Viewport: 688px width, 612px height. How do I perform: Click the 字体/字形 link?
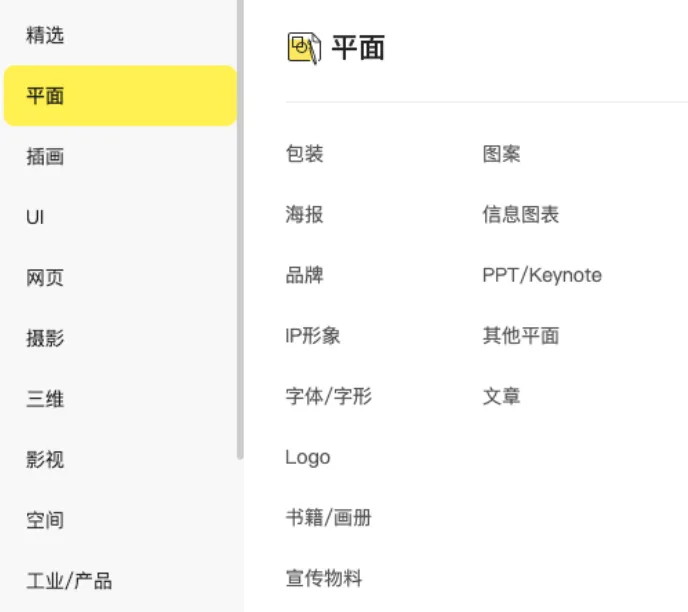[328, 396]
